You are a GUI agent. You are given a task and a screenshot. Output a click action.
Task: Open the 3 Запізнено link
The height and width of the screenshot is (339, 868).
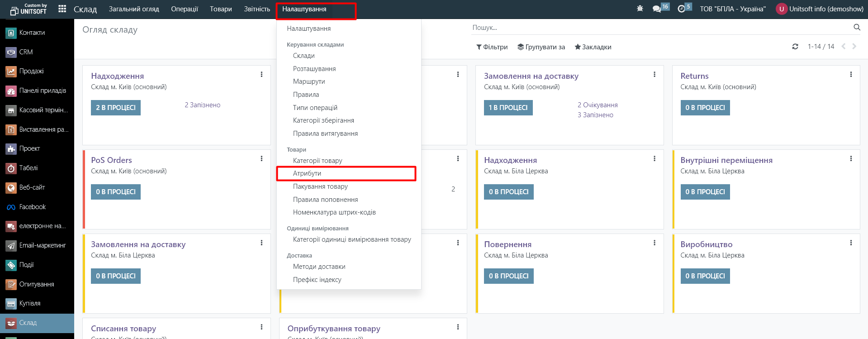click(595, 115)
